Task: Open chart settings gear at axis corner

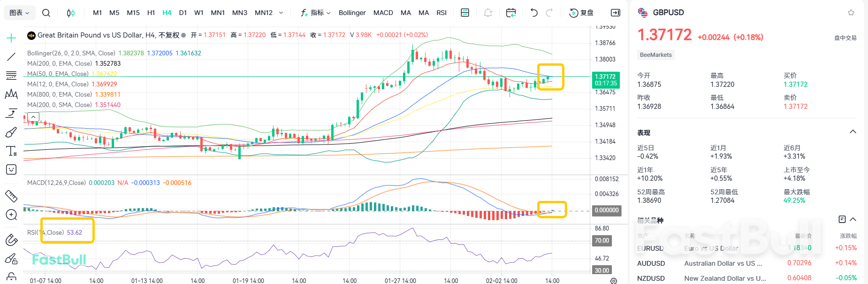Action: (614, 281)
